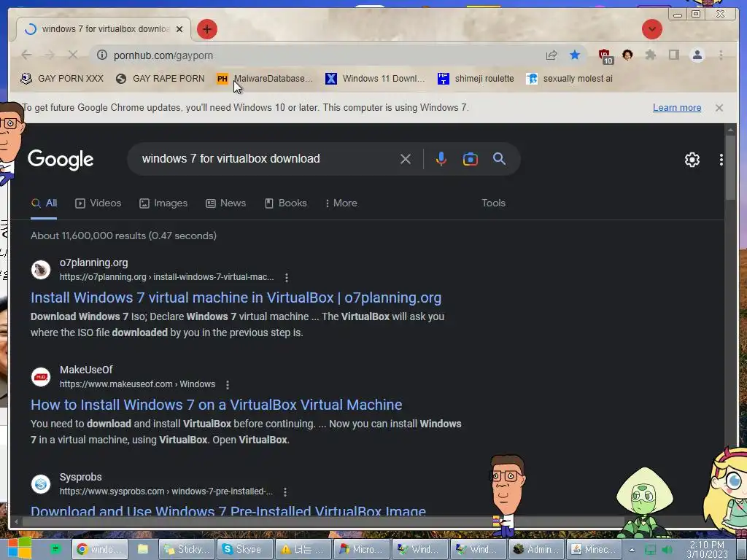
Task: Open the 'Windows 11 Downl...' bookmark
Action: point(375,79)
